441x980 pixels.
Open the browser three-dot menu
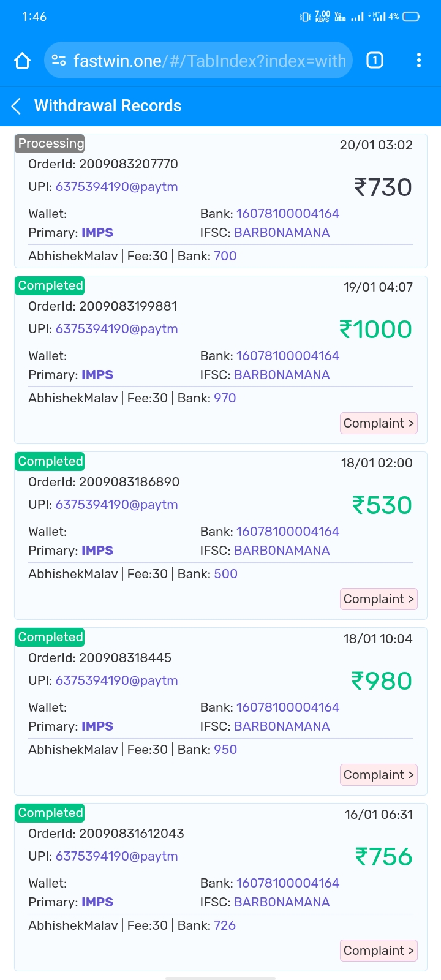pyautogui.click(x=419, y=60)
